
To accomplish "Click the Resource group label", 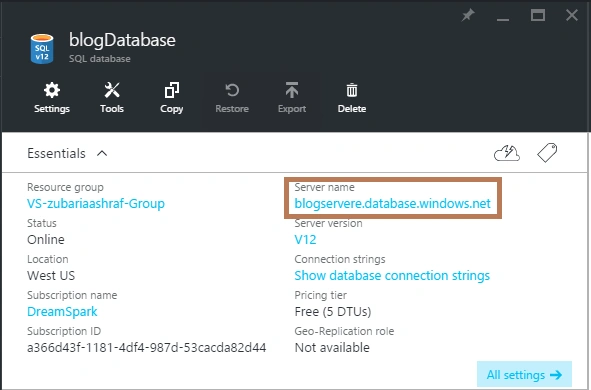I will click(65, 187).
